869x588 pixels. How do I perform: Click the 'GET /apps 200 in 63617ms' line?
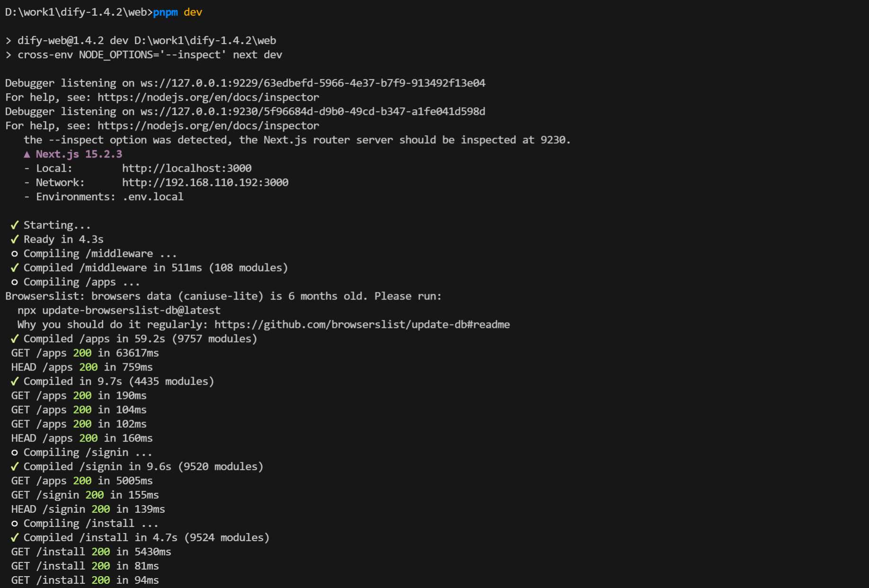tap(85, 353)
